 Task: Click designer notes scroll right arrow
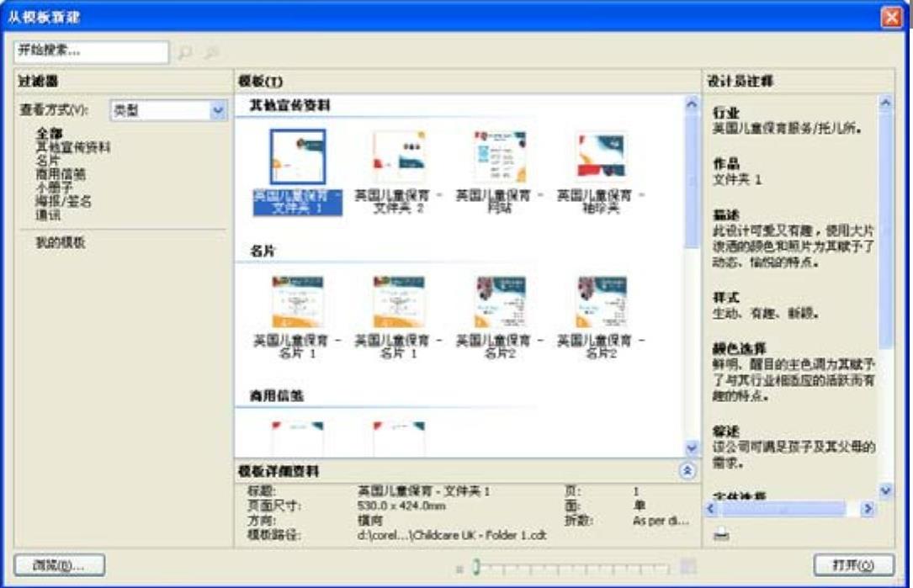pos(868,509)
